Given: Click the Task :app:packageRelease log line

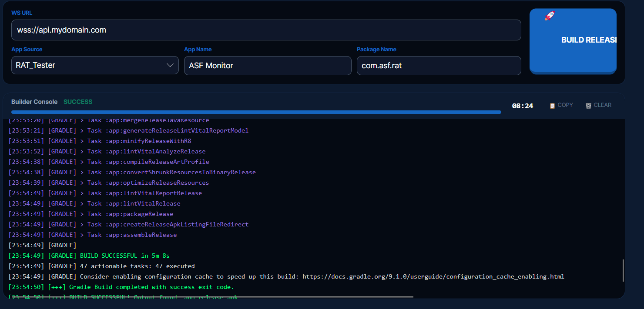Looking at the screenshot, I should 91,214.
